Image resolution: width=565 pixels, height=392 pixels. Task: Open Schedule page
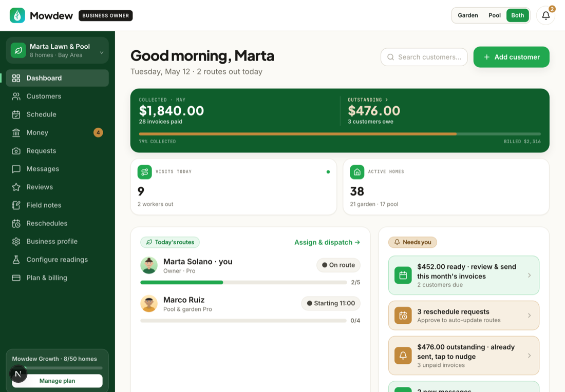pos(58,114)
